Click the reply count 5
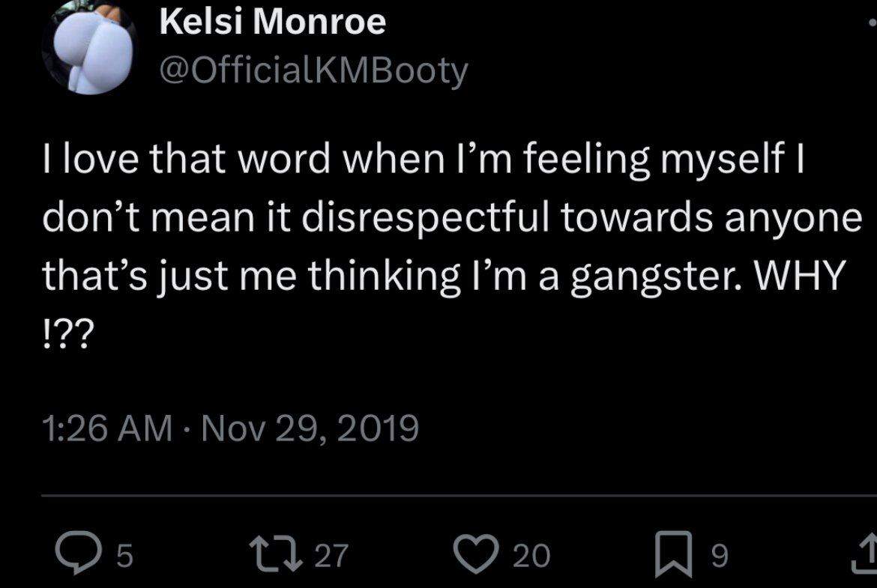 (x=125, y=555)
